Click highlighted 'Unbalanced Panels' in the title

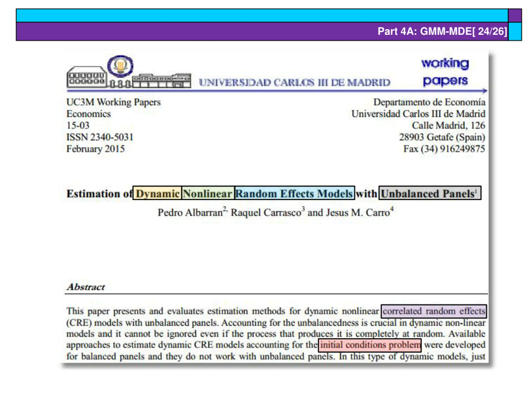(430, 193)
